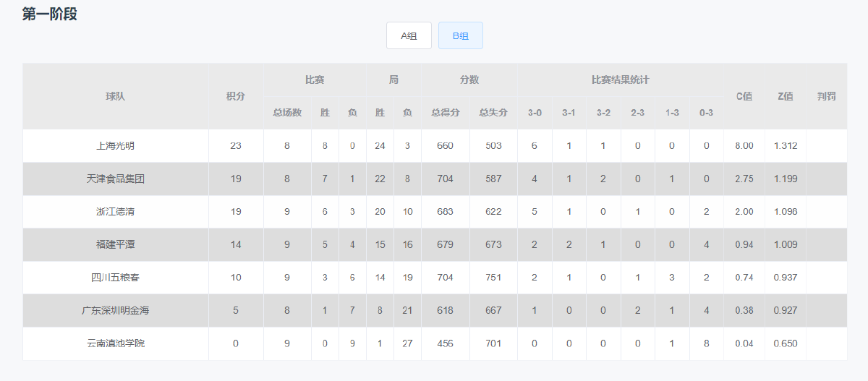Select the 云南滇池学院 team name
This screenshot has height=381, width=868.
click(116, 343)
